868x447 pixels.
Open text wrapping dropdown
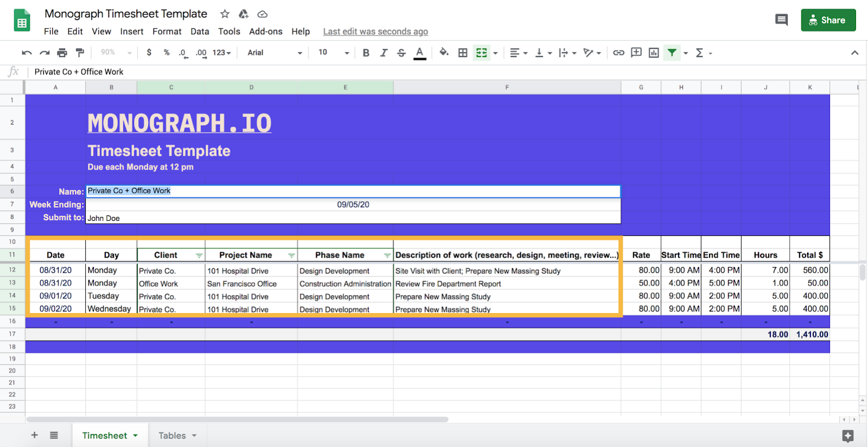coord(567,53)
